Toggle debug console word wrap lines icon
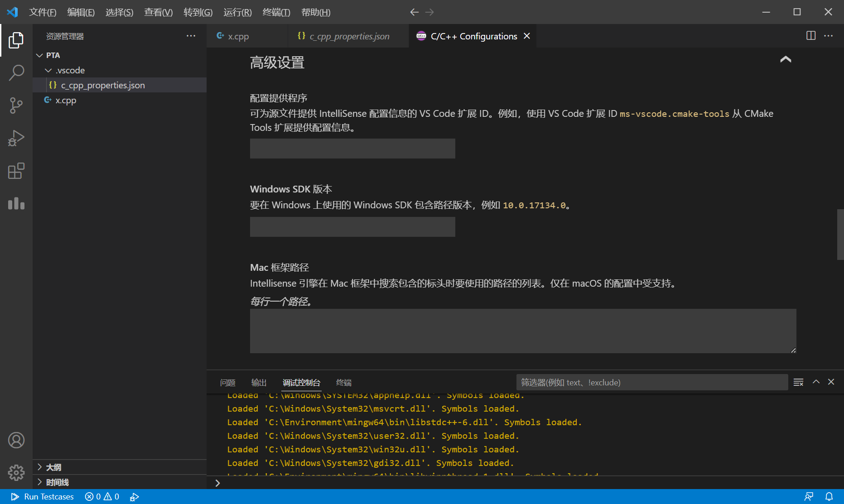The image size is (844, 504). click(799, 382)
